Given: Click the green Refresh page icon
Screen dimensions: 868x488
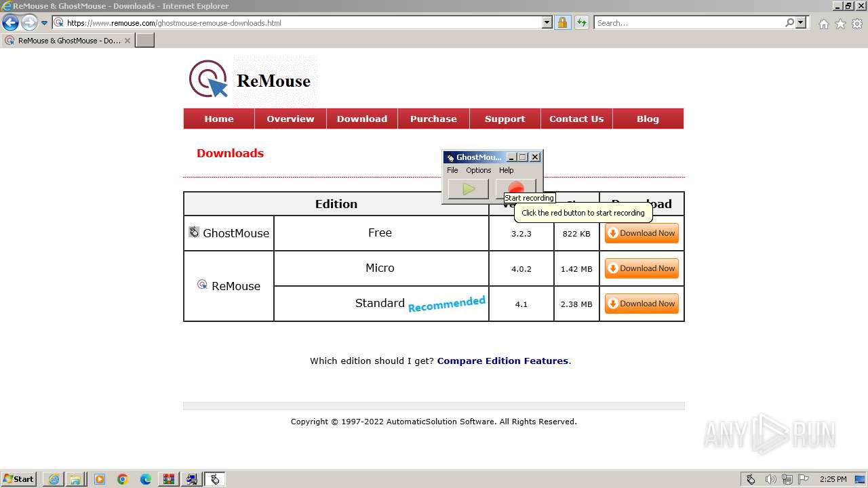Looking at the screenshot, I should pos(582,22).
